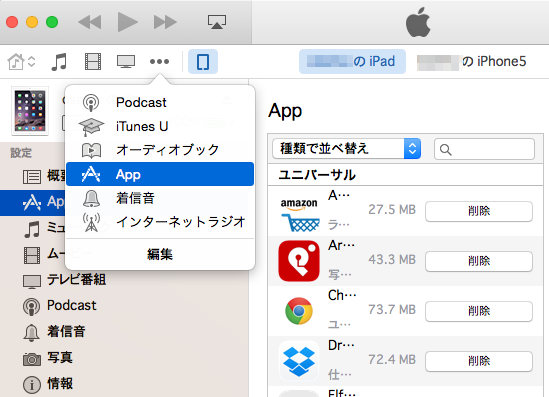Screen dimensions: 549x397
Task: Click the app search field
Action: (x=485, y=149)
